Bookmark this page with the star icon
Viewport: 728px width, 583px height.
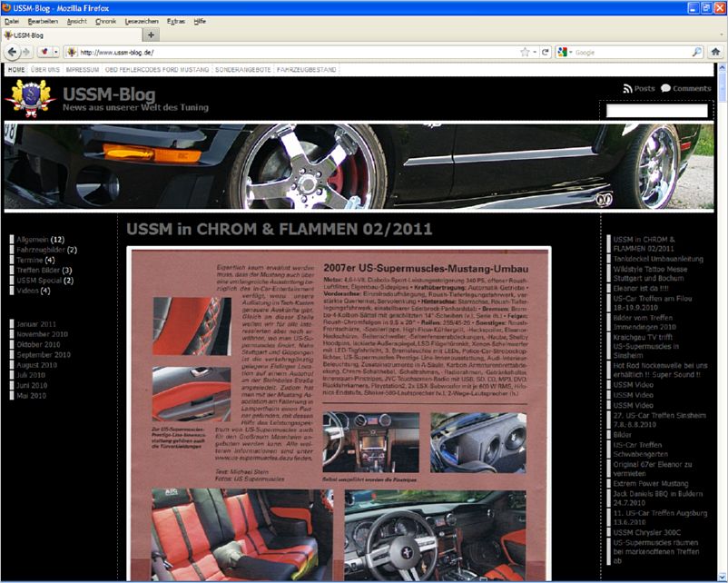(525, 52)
